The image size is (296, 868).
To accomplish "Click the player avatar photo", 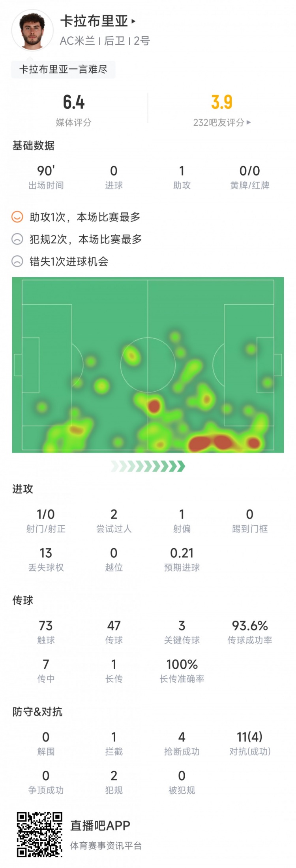I will 32,30.
